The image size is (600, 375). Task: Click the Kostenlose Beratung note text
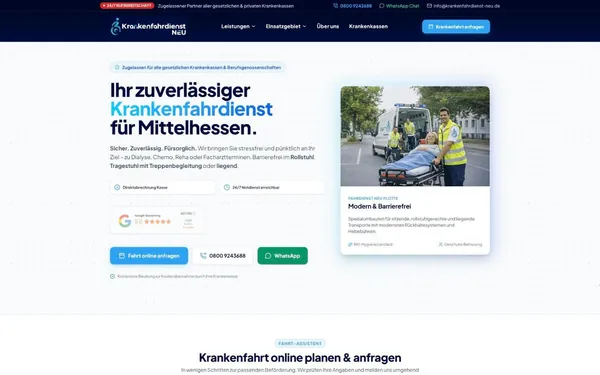178,276
